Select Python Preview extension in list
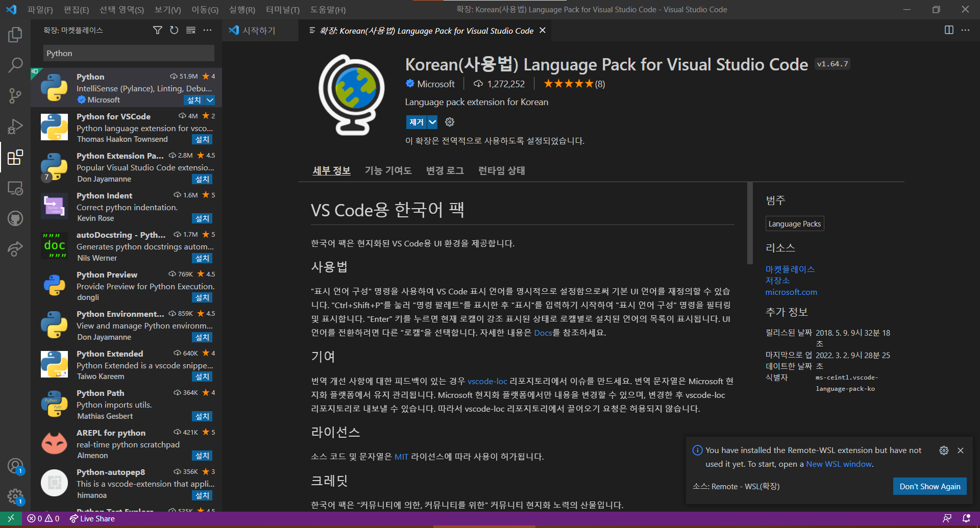Image resolution: width=980 pixels, height=528 pixels. (126, 286)
